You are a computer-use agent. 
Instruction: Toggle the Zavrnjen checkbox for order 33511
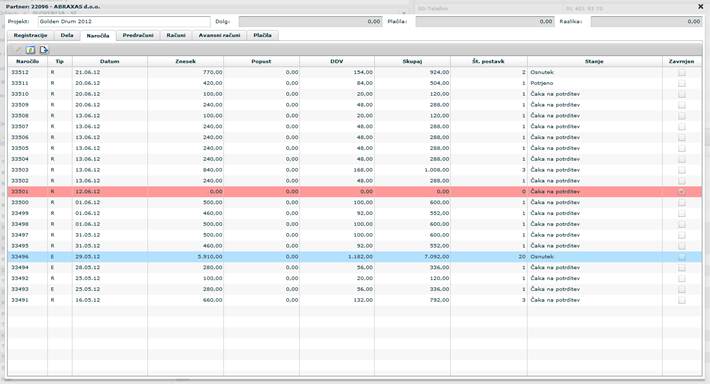pos(681,83)
